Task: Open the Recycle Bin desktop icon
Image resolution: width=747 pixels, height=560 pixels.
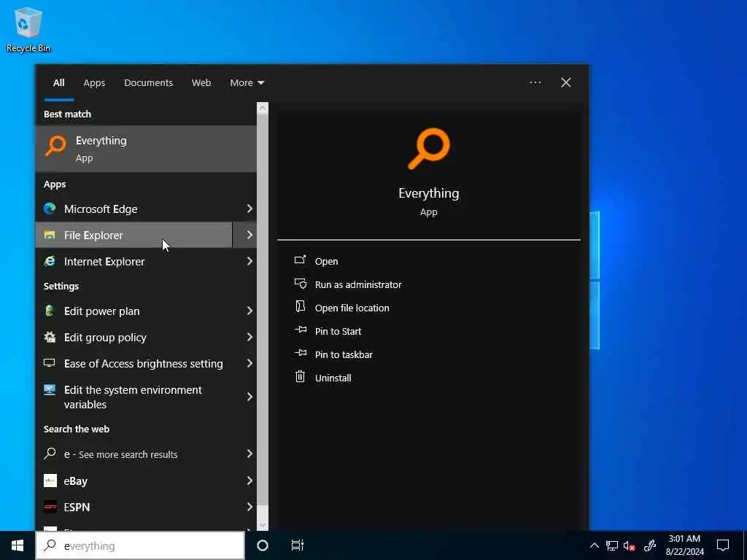Action: (x=28, y=29)
